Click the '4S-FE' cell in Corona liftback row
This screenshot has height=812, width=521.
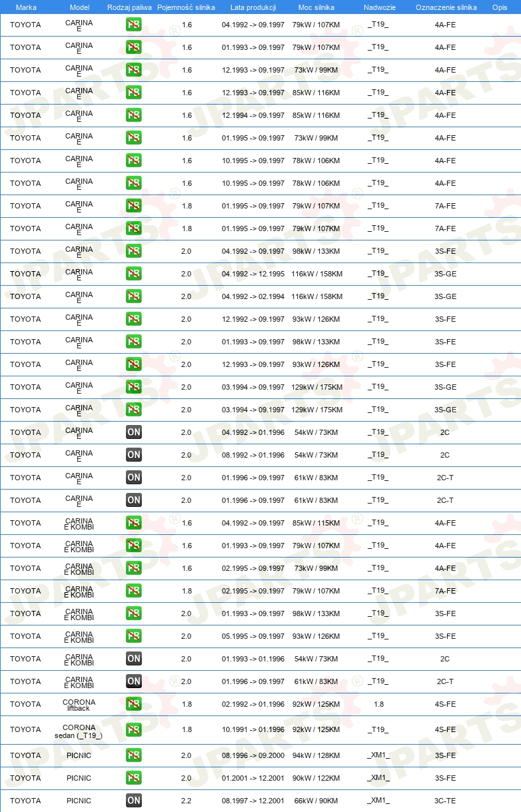(445, 704)
